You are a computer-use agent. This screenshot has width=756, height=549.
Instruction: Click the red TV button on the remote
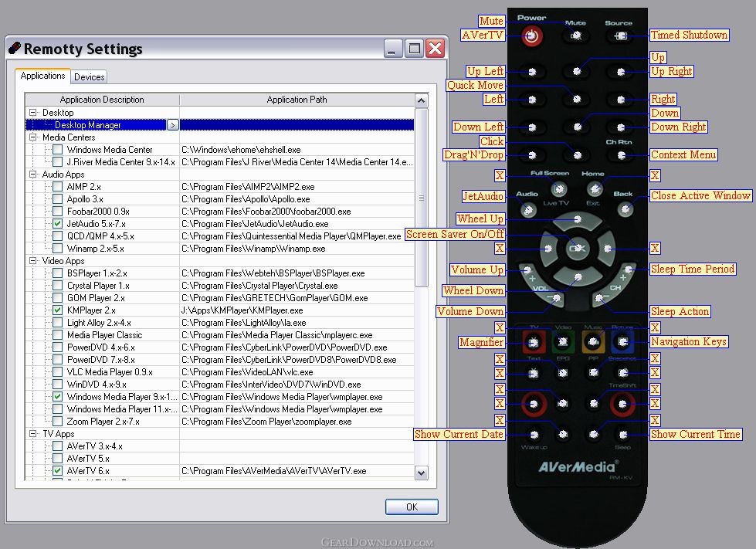click(534, 342)
